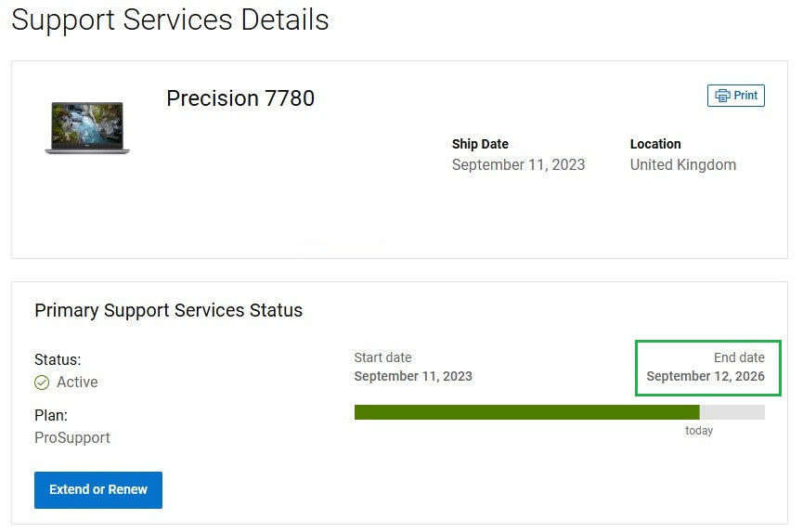The height and width of the screenshot is (532, 803).
Task: Click the green Active checkmark icon
Action: (42, 383)
